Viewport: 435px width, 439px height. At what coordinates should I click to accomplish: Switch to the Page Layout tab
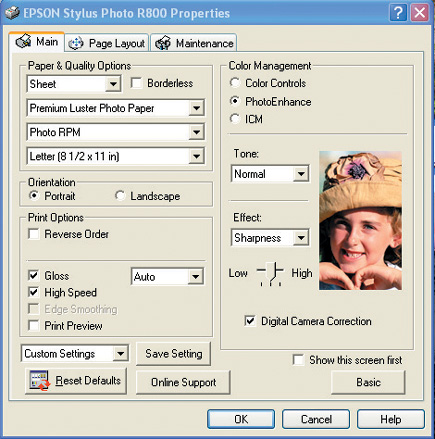coord(107,43)
